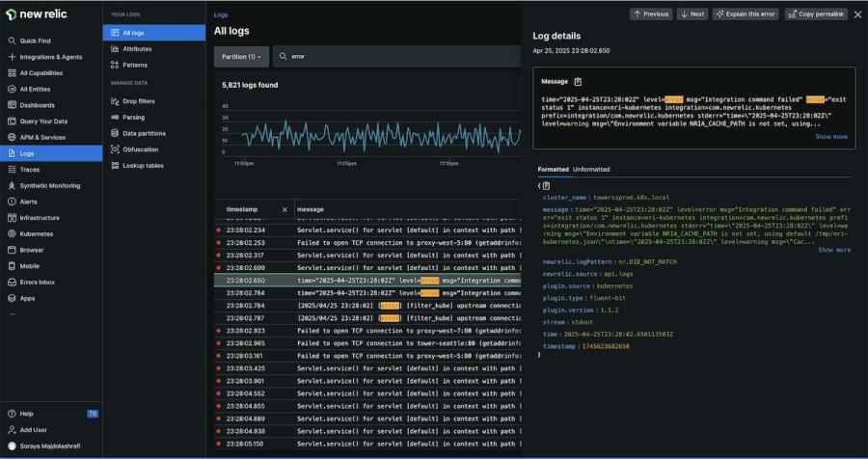Screen dimensions: 868x459
Task: Click the New Relic logo
Action: pyautogui.click(x=37, y=14)
